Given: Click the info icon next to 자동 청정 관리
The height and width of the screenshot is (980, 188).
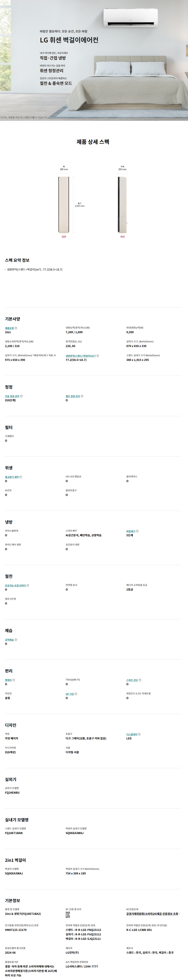Looking at the screenshot, I should coord(21,396).
